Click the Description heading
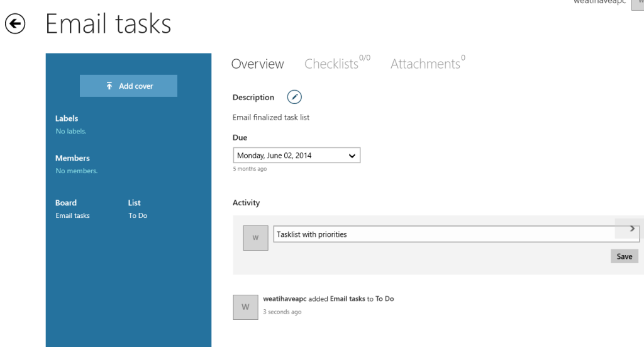 coord(253,98)
